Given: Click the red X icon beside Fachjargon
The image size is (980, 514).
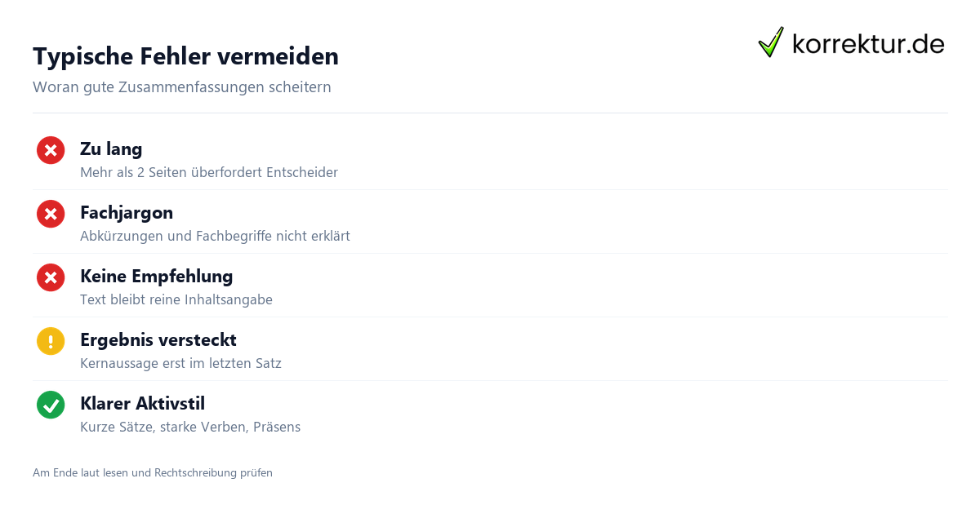Looking at the screenshot, I should tap(51, 214).
